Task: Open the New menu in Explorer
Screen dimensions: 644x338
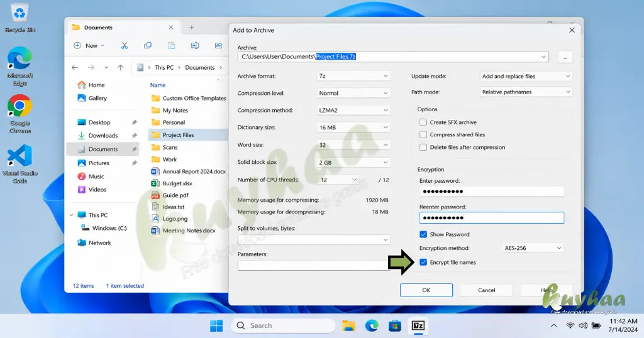Action: point(89,45)
